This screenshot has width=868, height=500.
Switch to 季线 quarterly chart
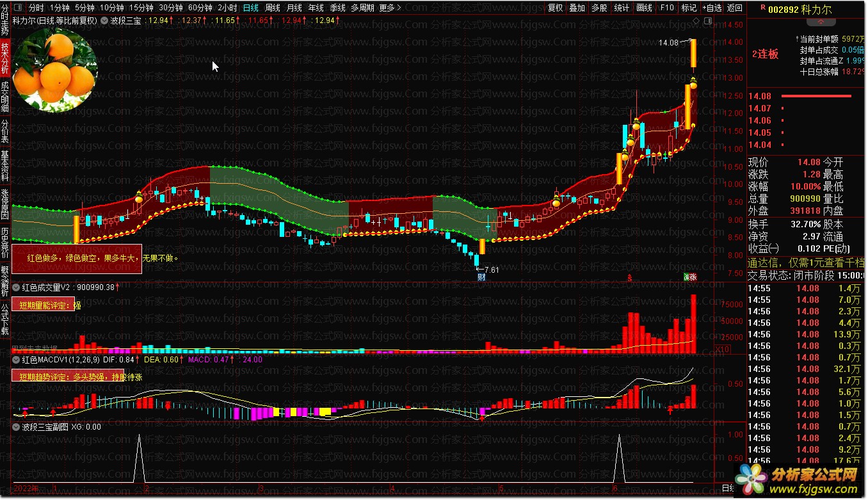click(338, 8)
